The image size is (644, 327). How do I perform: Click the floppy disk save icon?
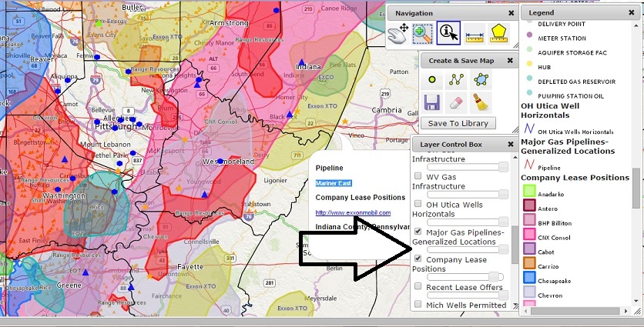[431, 102]
